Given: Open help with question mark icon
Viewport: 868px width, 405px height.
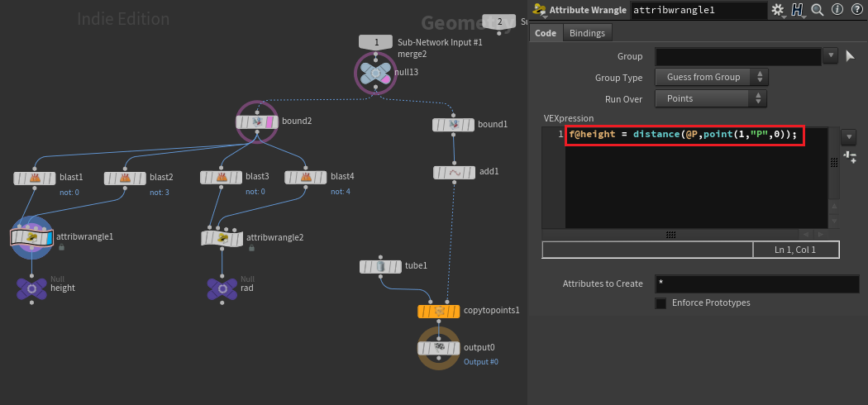Looking at the screenshot, I should [856, 9].
